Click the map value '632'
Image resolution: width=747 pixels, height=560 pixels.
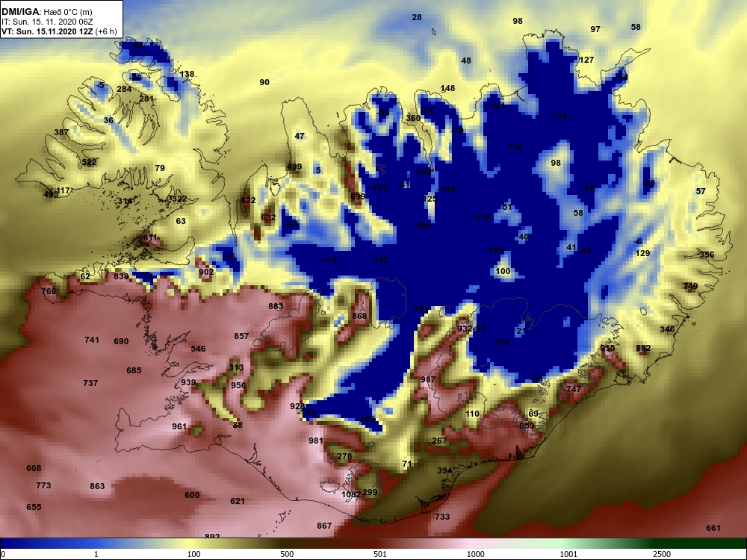(x=268, y=217)
